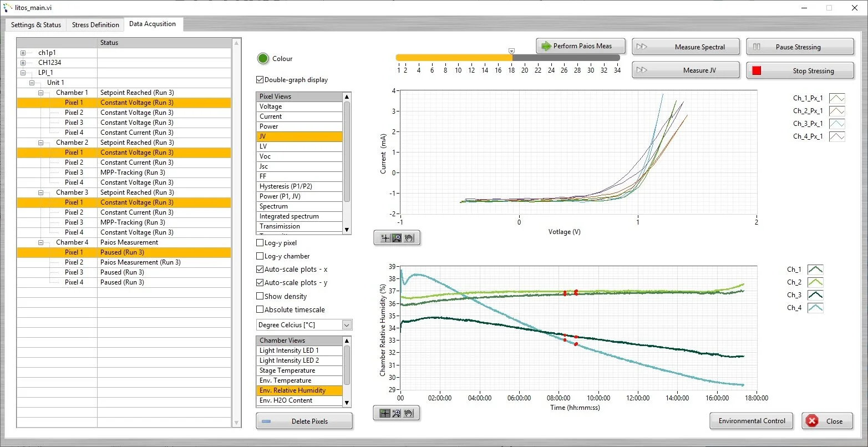Select Current in Pixel Views list
The width and height of the screenshot is (868, 447).
tap(300, 116)
